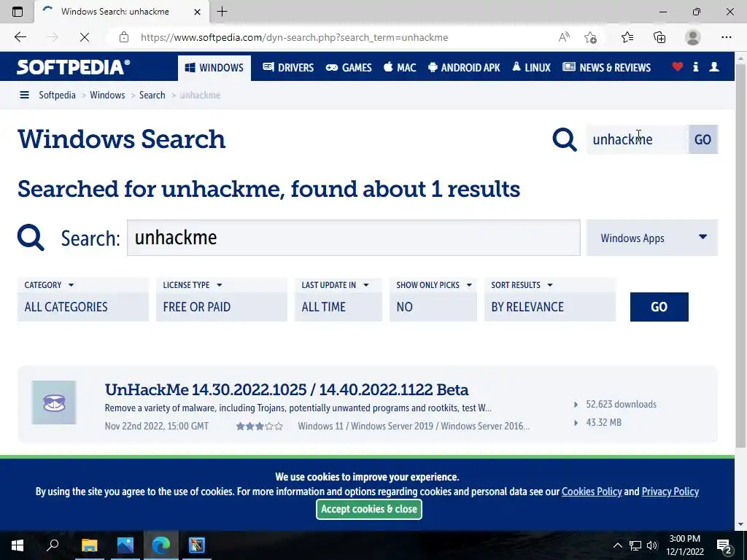Click the 43.32 MB size text
This screenshot has width=747, height=560.
(x=603, y=422)
